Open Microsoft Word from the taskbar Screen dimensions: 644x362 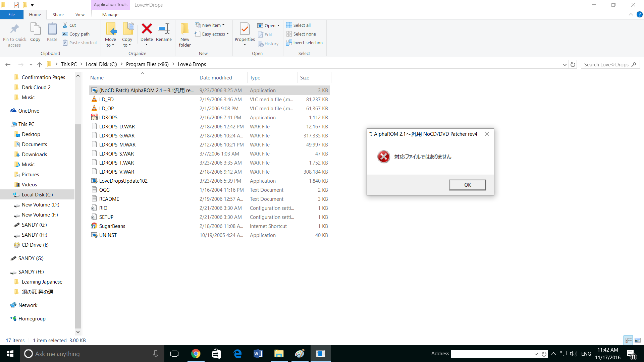pos(258,354)
